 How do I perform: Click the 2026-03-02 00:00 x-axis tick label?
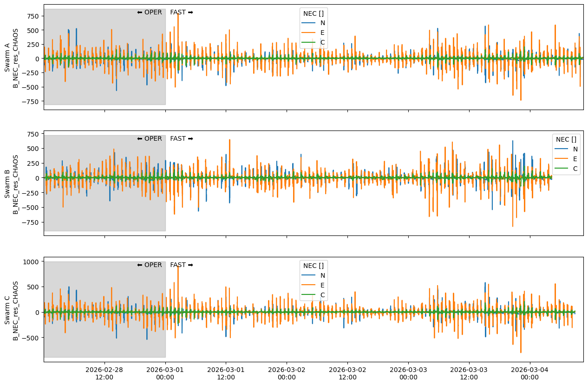pyautogui.click(x=287, y=373)
